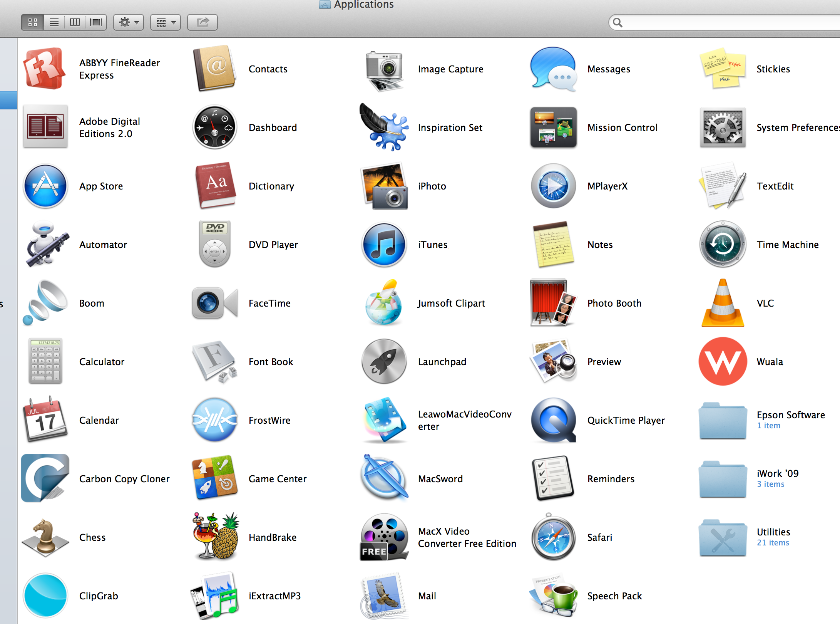Select the FaceTime camera icon

point(215,303)
